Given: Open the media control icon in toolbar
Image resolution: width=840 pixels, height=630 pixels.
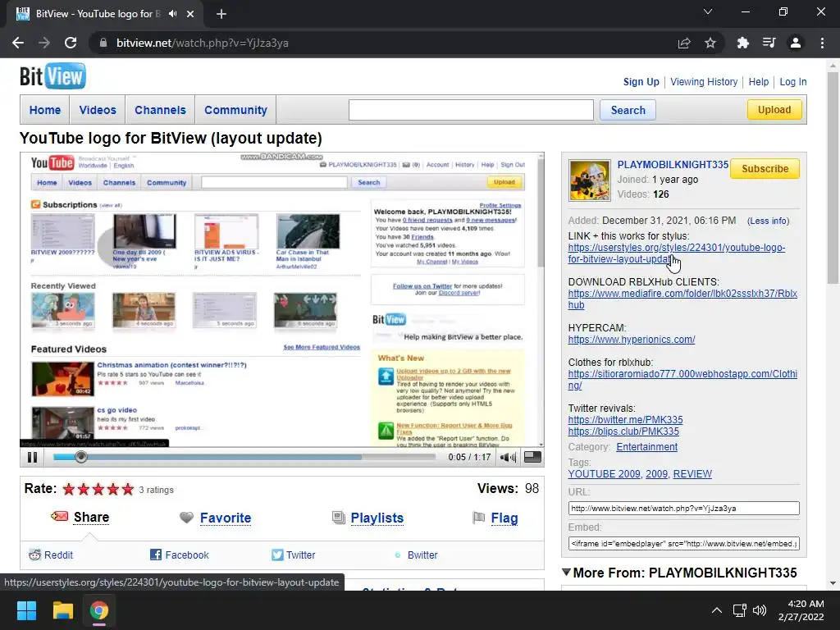Looking at the screenshot, I should click(x=769, y=43).
